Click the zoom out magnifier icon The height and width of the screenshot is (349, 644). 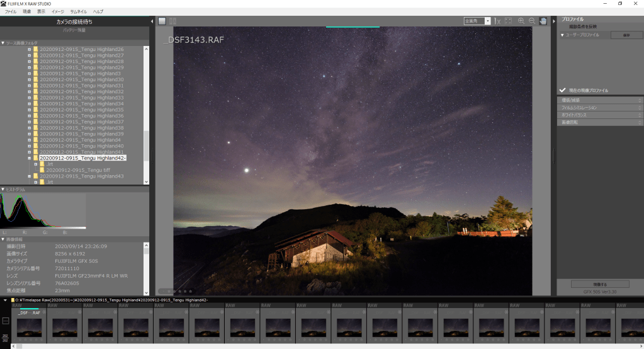531,21
